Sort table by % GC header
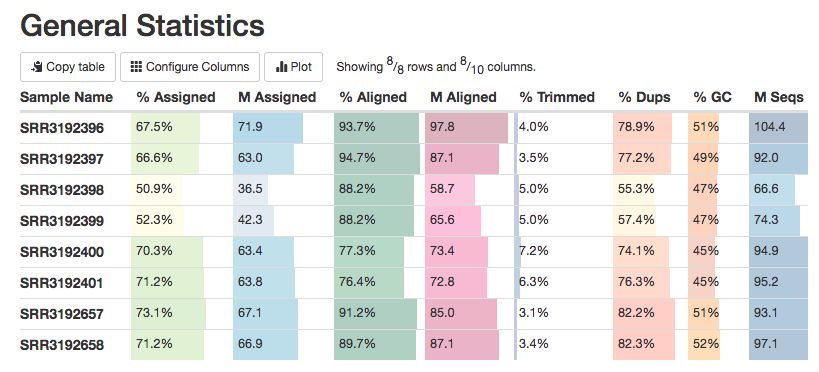 tap(712, 97)
